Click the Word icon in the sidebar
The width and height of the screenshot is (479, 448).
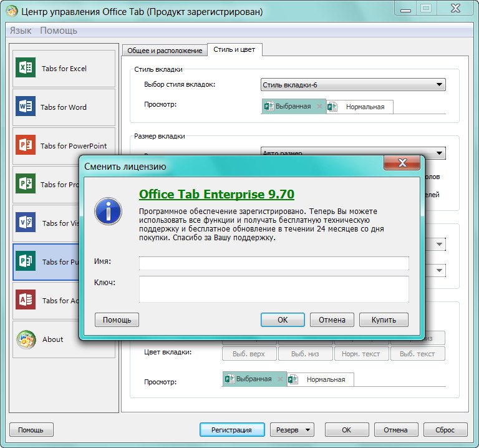tap(26, 106)
